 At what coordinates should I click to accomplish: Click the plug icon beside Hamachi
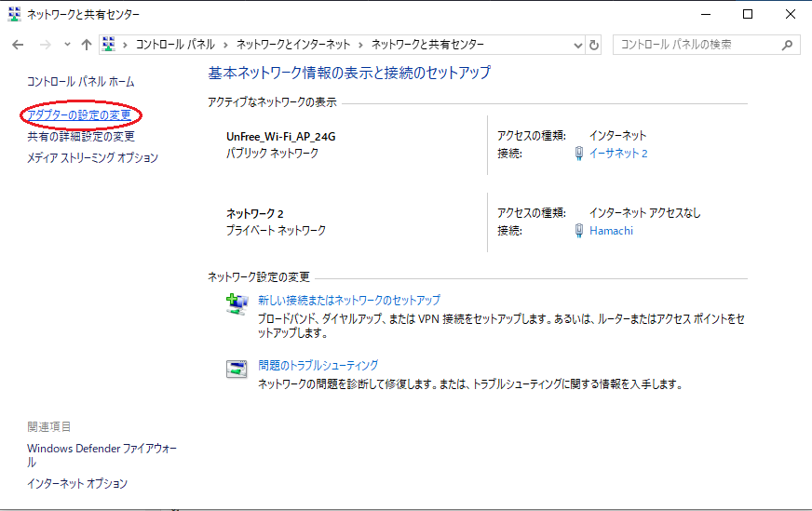pyautogui.click(x=579, y=231)
